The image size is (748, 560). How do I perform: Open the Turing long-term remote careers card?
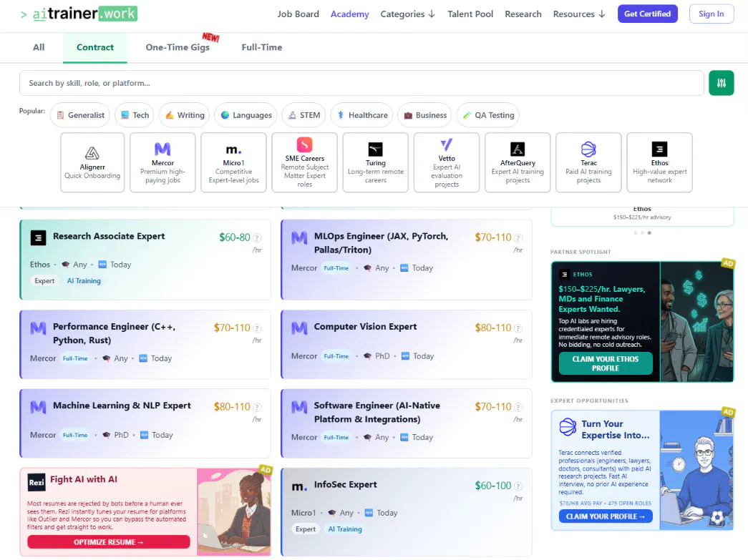(x=376, y=162)
